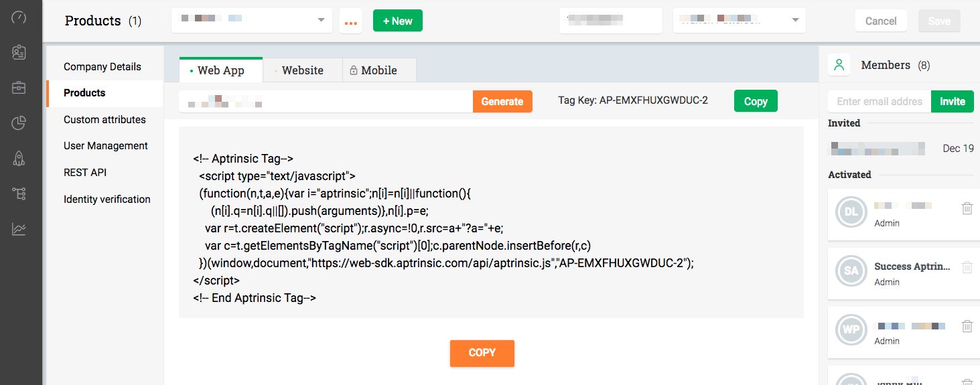The width and height of the screenshot is (980, 385).
Task: Focus the Enter email address field
Action: (880, 101)
